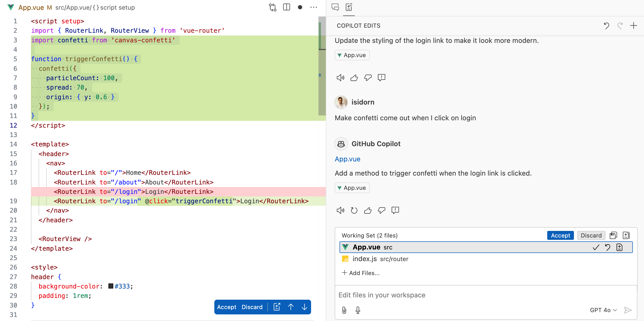Image resolution: width=644 pixels, height=321 pixels.
Task: Give thumbs up on the Copilot response
Action: [x=368, y=210]
